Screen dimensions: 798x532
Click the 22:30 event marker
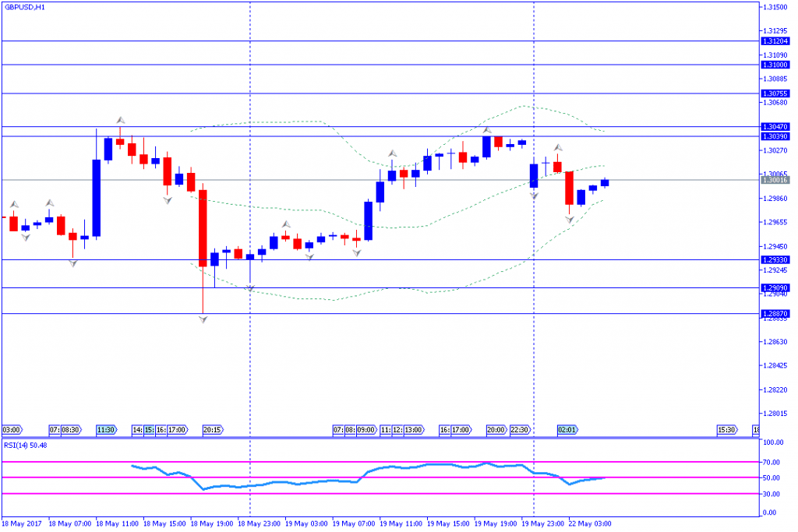(x=520, y=429)
